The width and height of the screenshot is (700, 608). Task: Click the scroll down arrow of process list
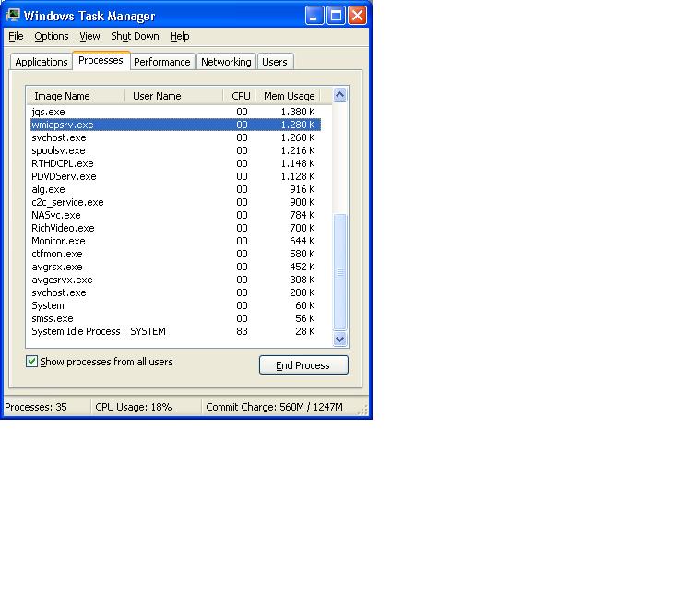pos(339,340)
